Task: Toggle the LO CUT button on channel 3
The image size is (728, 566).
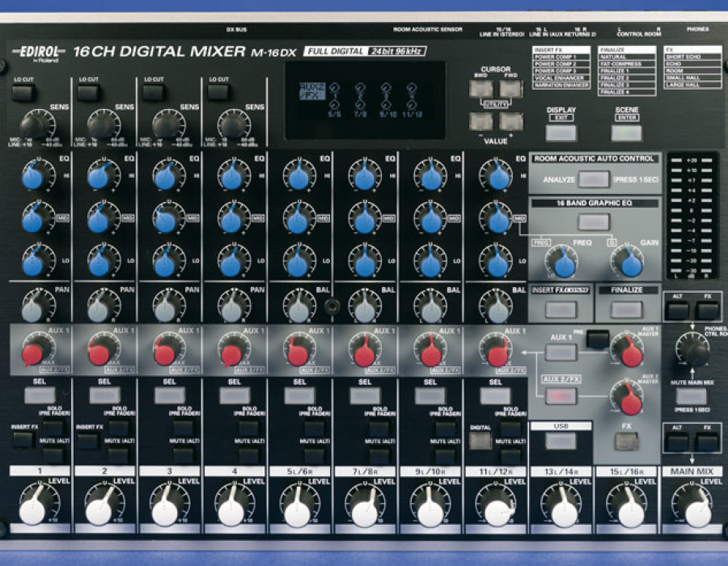Action: [x=154, y=93]
